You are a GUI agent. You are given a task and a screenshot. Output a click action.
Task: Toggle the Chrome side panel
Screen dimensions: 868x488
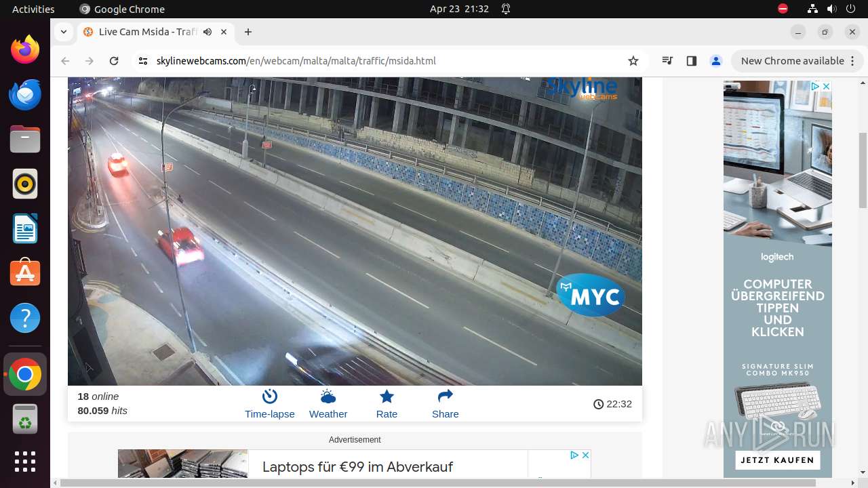(691, 61)
